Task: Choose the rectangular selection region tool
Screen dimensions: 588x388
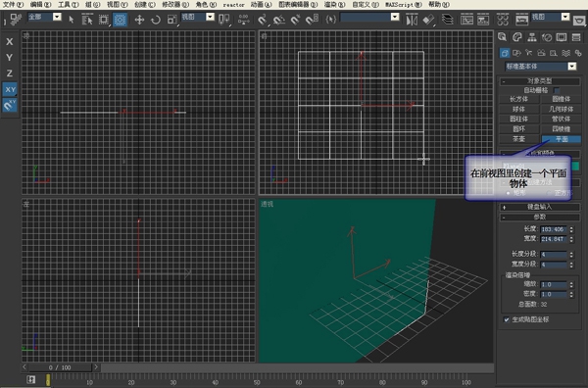Action: [x=103, y=20]
